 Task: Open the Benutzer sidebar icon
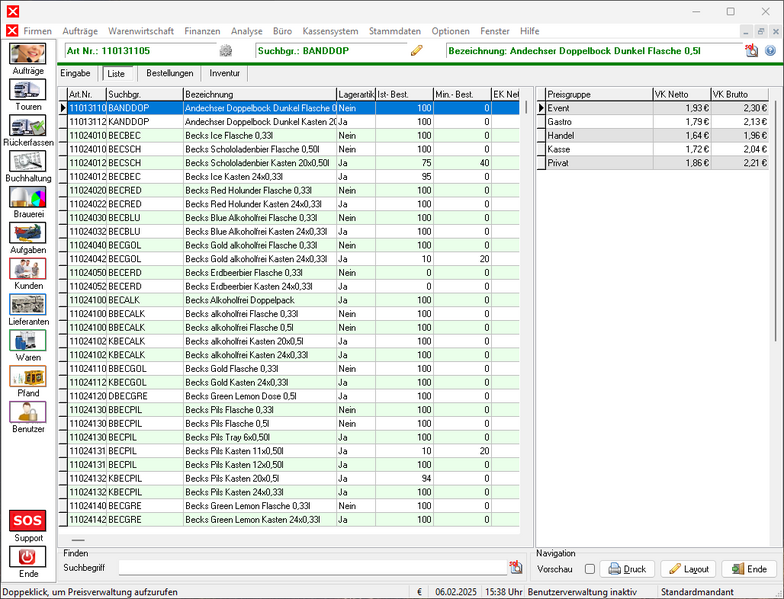click(28, 412)
